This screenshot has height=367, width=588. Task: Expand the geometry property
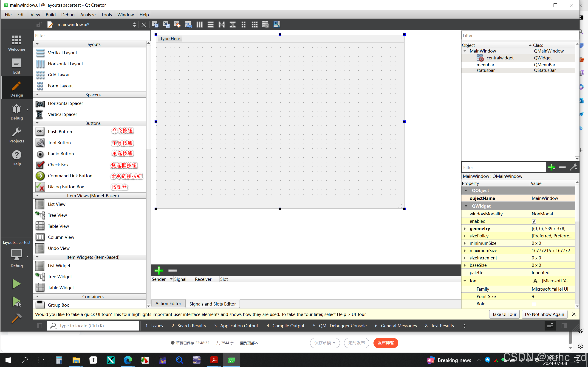[465, 229]
